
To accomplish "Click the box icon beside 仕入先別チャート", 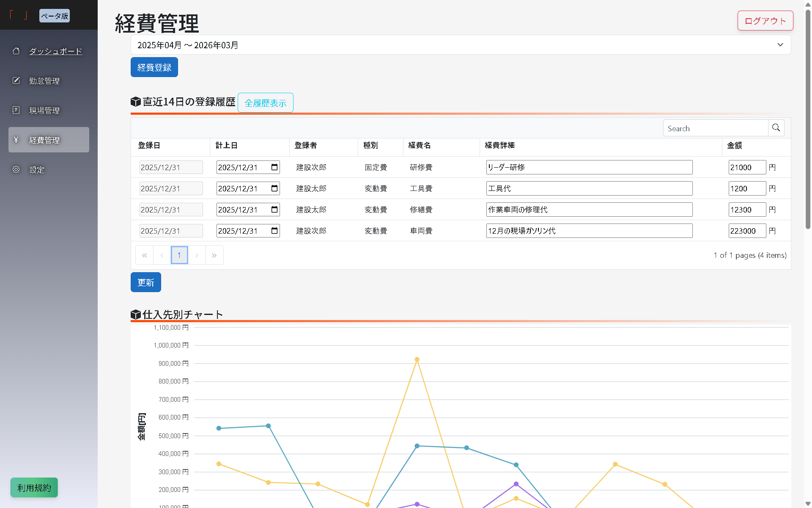I will coord(136,314).
